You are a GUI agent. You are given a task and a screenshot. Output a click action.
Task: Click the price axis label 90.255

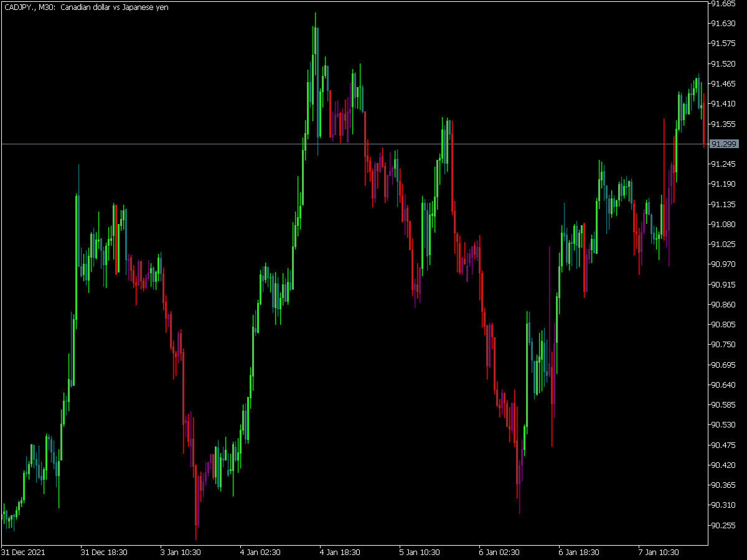click(x=722, y=526)
